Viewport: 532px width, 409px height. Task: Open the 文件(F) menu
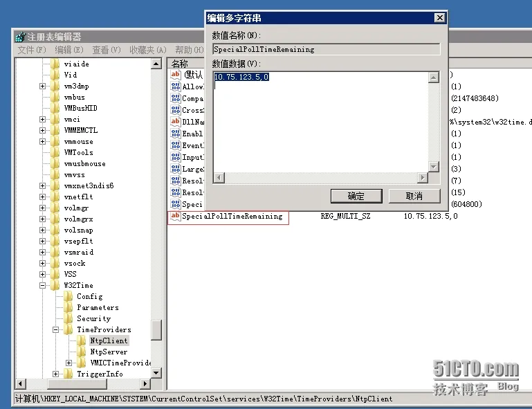click(x=32, y=50)
